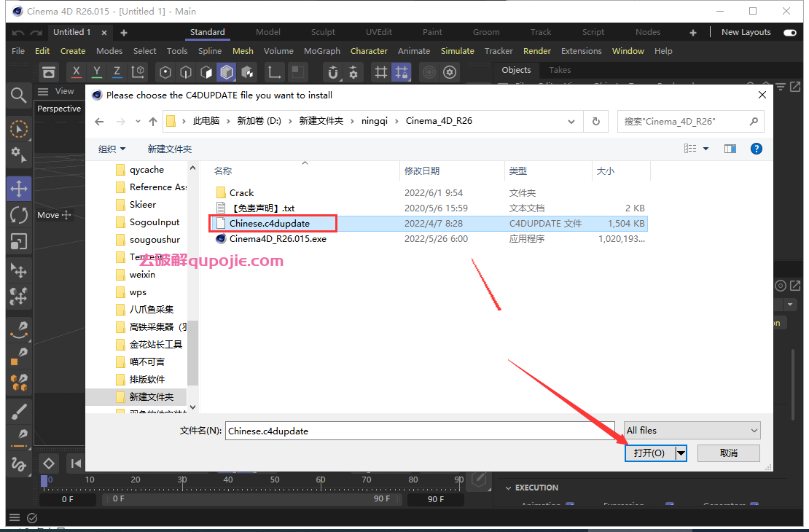Click the go to start playback button
The height and width of the screenshot is (532, 809).
[x=76, y=463]
